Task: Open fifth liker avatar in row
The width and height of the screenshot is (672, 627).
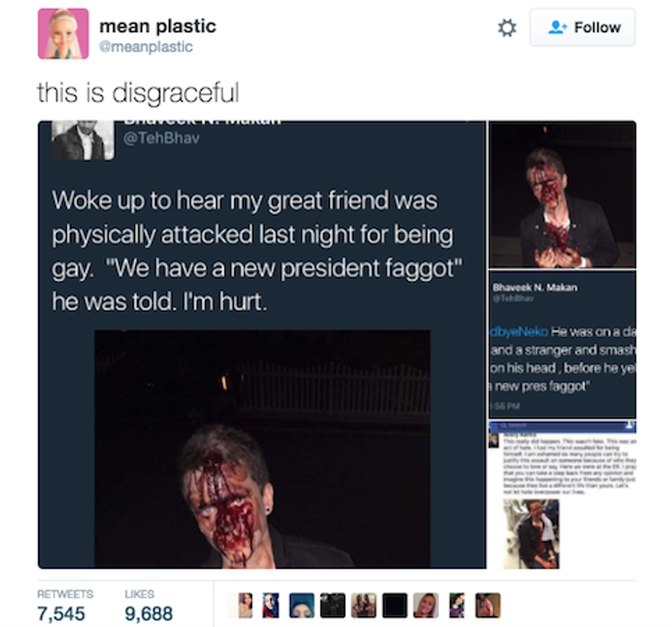Action: tap(364, 605)
